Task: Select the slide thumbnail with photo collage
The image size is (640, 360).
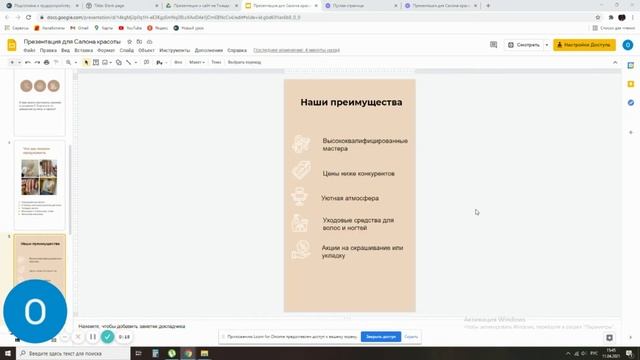Action: tap(40, 185)
